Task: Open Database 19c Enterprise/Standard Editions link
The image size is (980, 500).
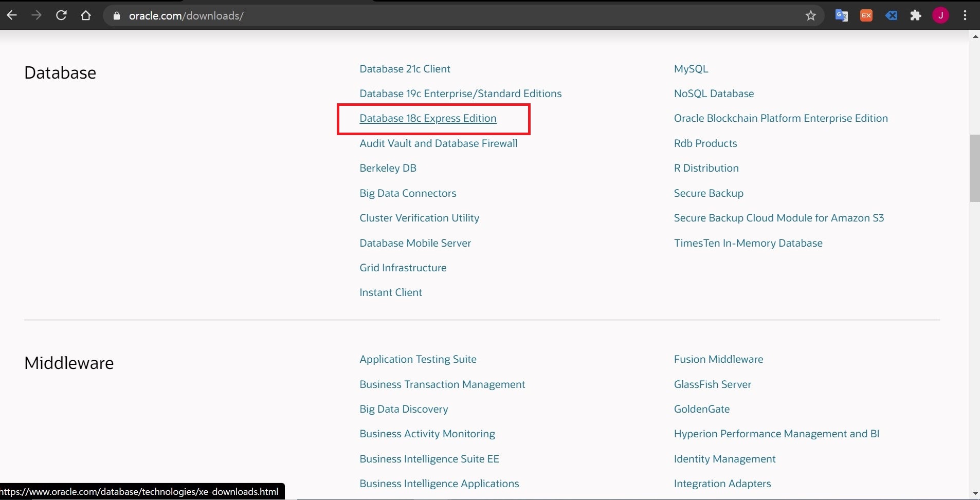Action: [x=461, y=94]
